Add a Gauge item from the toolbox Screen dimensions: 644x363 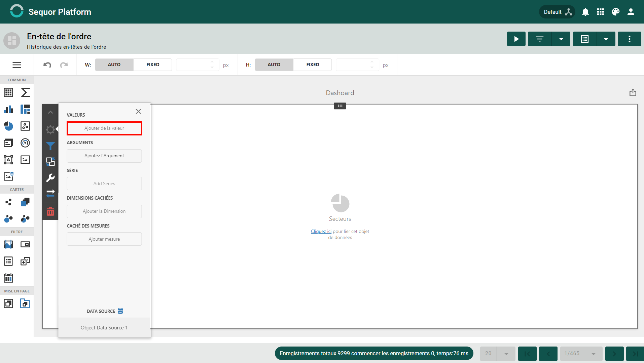coord(25,143)
